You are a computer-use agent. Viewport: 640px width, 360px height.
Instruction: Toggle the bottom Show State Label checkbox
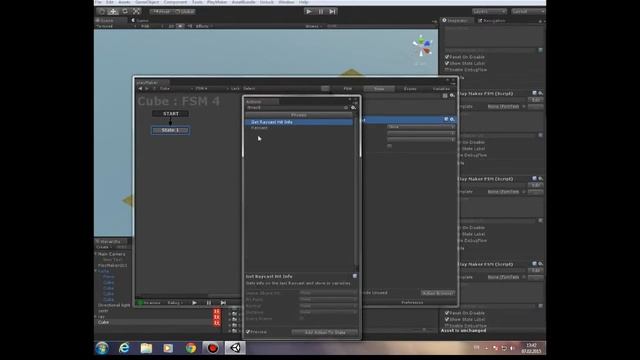coord(447,319)
